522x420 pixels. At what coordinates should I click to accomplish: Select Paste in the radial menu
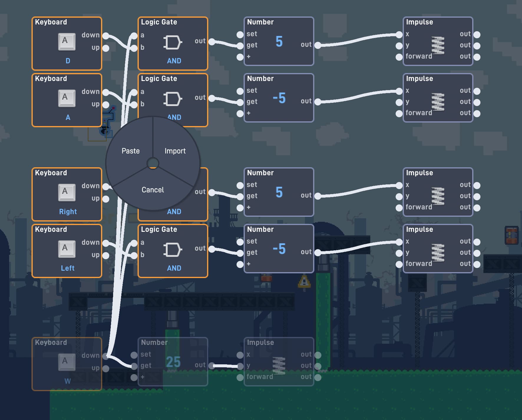(130, 151)
